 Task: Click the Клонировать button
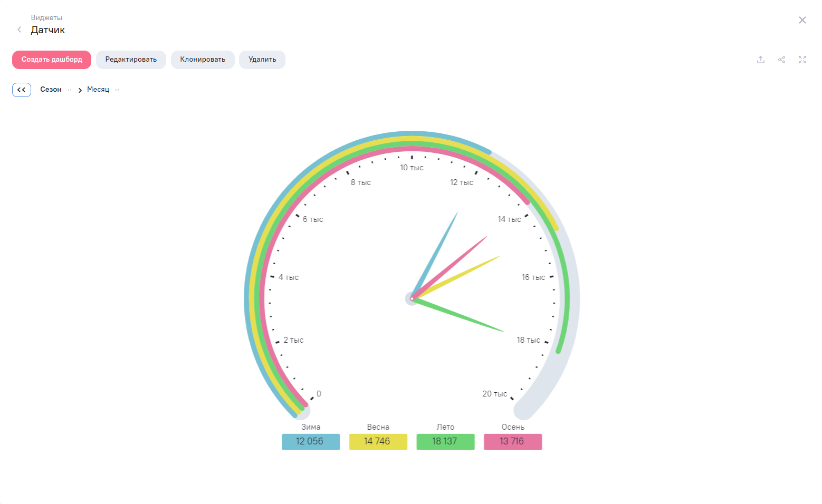(x=203, y=60)
